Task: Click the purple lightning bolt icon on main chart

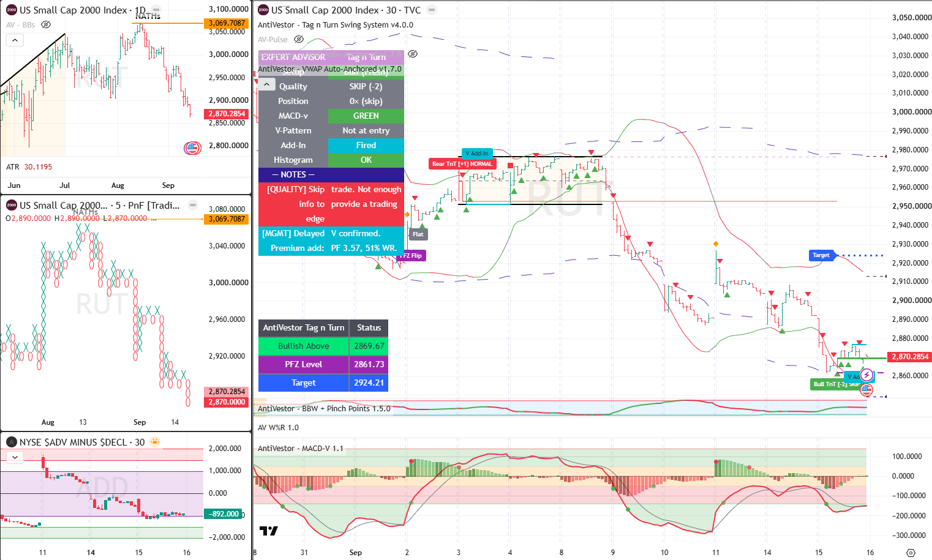Action: pos(866,375)
